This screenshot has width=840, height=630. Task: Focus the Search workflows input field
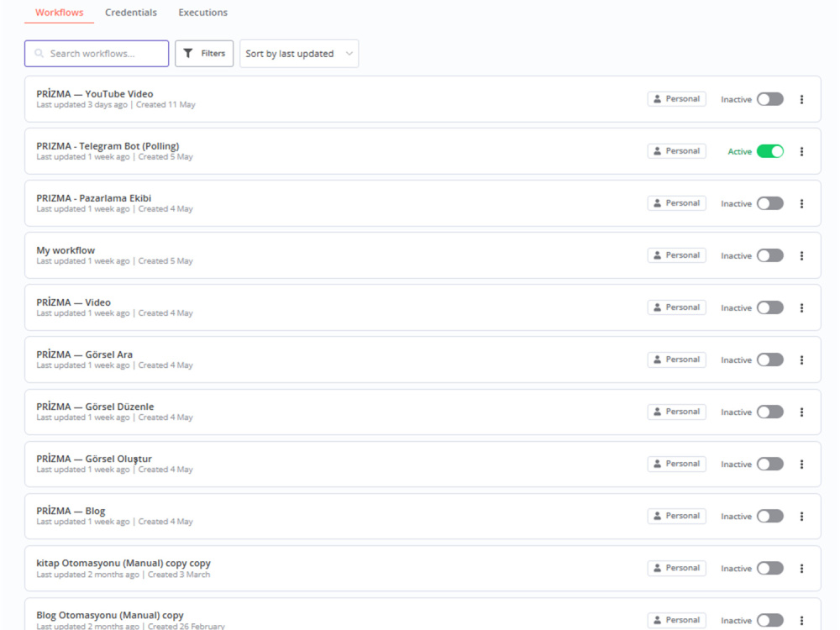97,54
